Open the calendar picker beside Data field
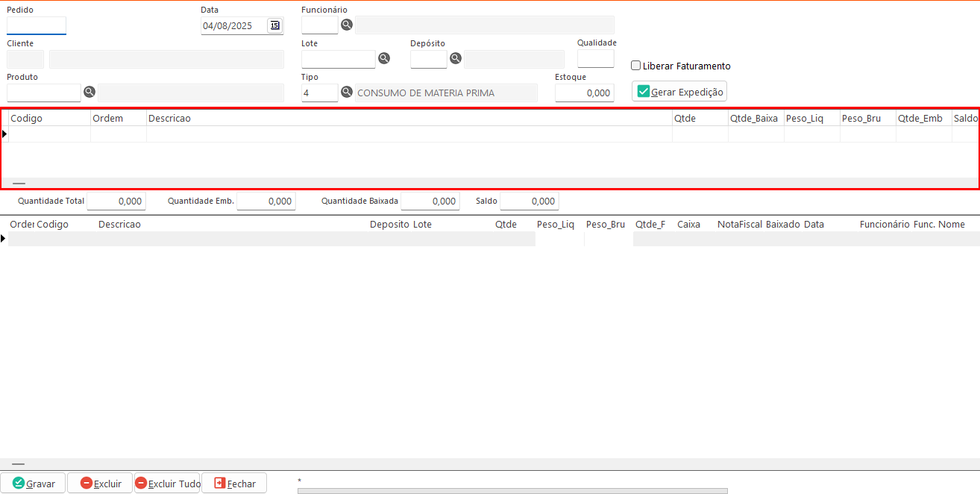980x494 pixels. click(274, 26)
